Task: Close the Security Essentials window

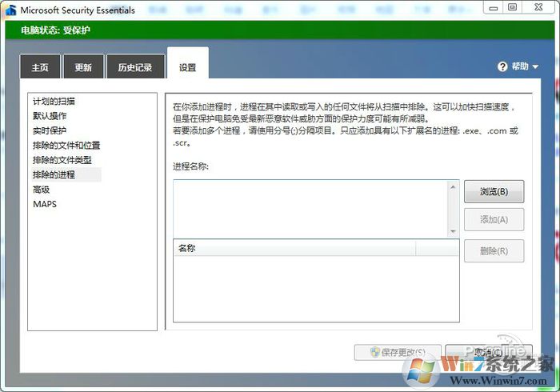Action: 538,7
